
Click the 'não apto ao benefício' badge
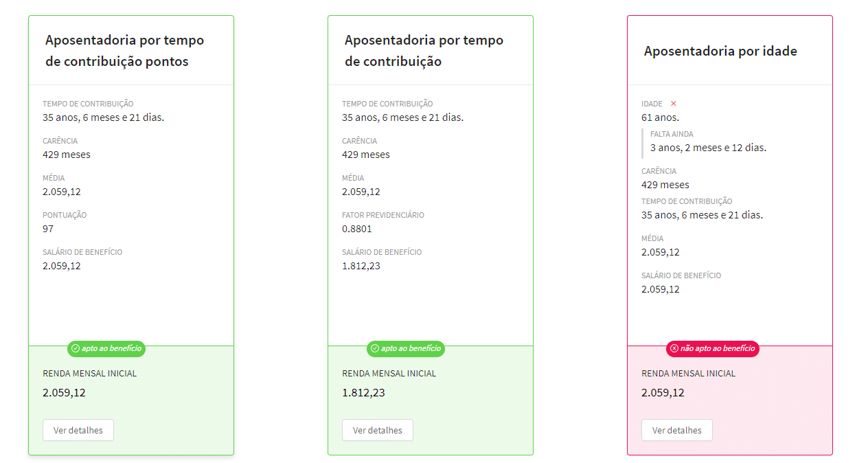click(x=712, y=349)
